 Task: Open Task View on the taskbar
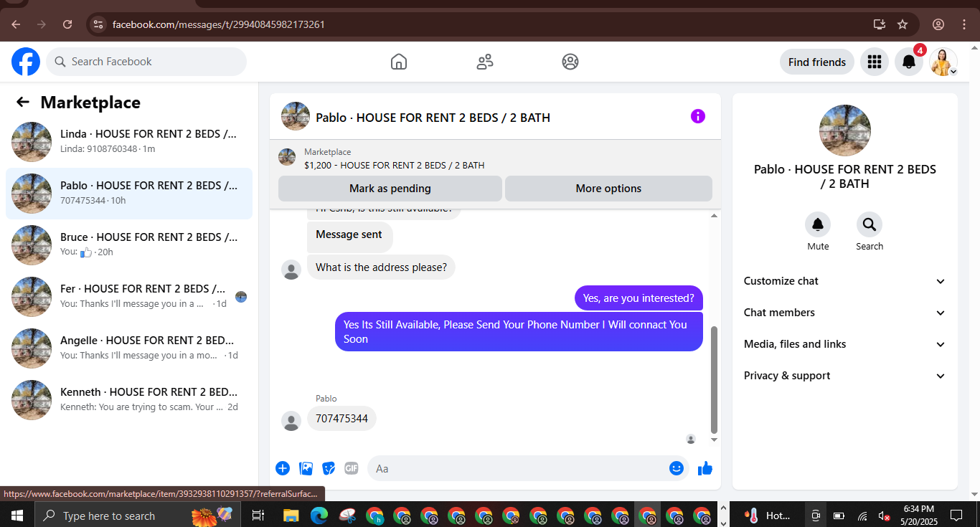(258, 515)
